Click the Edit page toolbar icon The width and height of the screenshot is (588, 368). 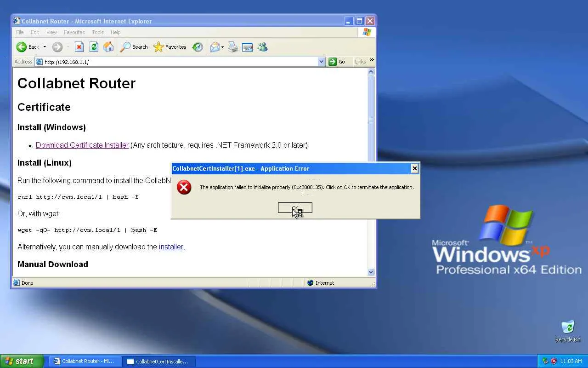click(248, 47)
